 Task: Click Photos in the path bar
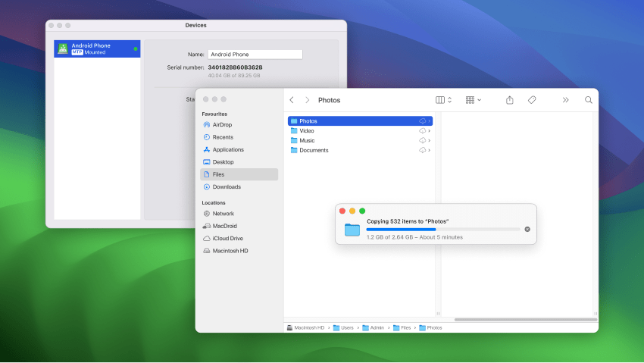[431, 327]
